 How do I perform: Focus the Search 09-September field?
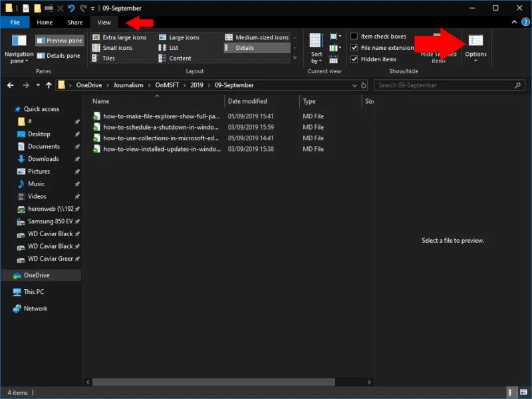(x=450, y=86)
